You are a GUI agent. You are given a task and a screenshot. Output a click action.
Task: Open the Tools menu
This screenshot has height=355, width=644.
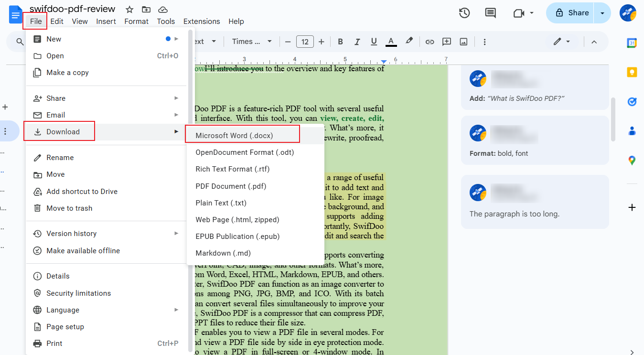(166, 21)
